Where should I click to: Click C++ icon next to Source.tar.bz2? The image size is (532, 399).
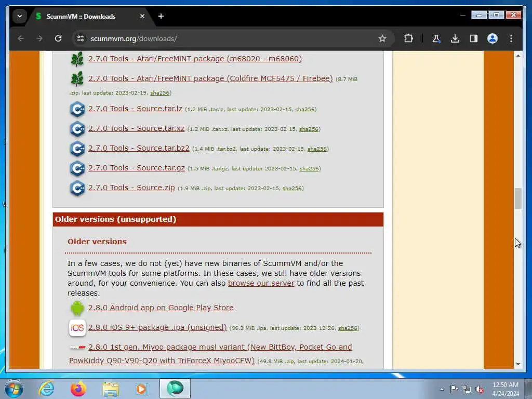coord(77,149)
